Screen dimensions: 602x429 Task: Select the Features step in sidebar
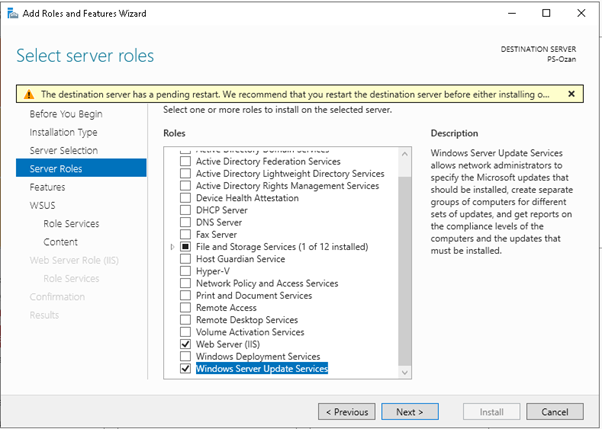point(47,187)
